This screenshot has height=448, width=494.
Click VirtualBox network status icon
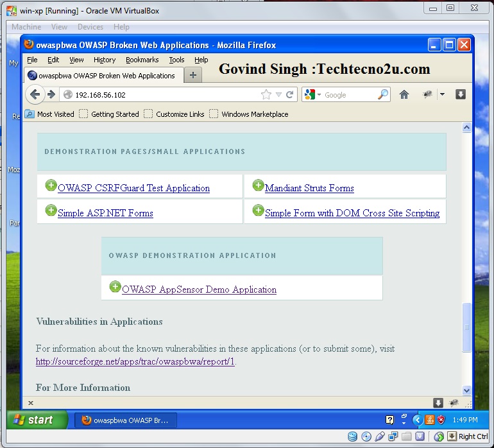pos(393,436)
